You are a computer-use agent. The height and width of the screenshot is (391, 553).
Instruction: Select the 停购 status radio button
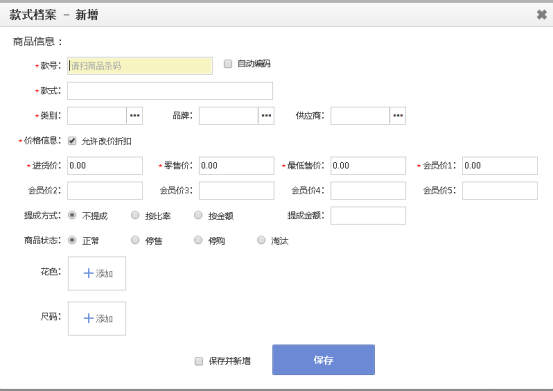(198, 240)
